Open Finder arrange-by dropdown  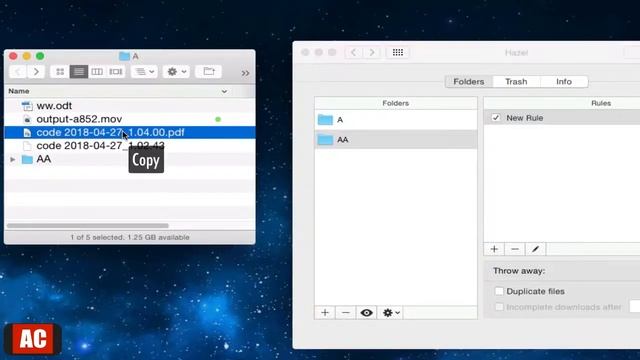click(144, 72)
